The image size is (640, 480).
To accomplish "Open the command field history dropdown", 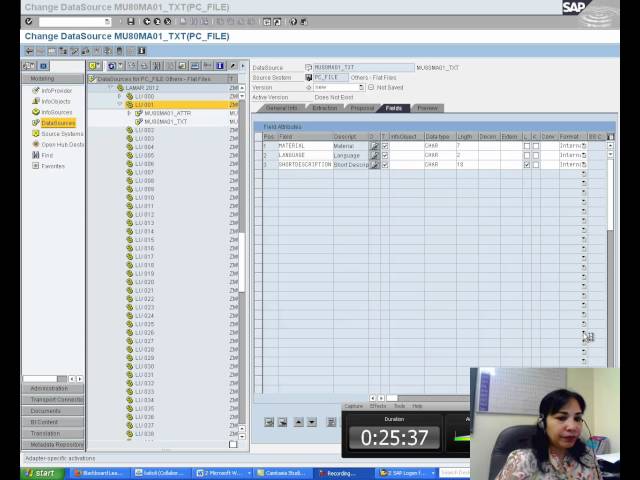I will tap(107, 21).
